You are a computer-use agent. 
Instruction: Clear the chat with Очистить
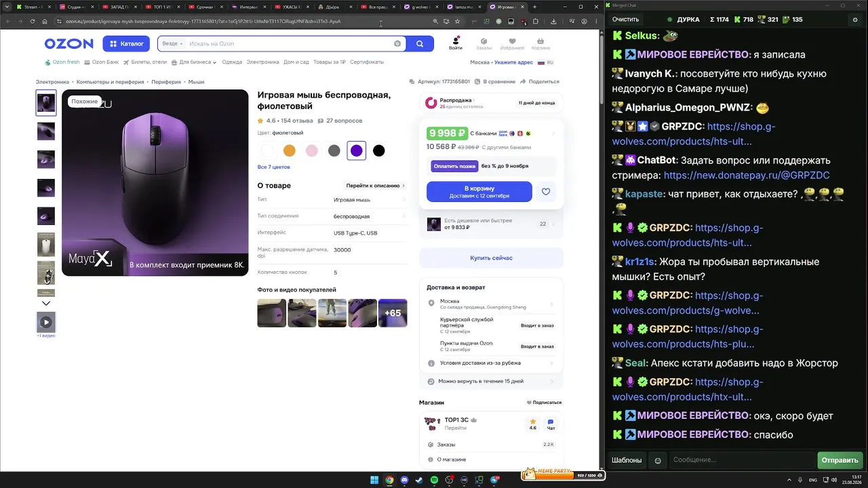point(625,20)
